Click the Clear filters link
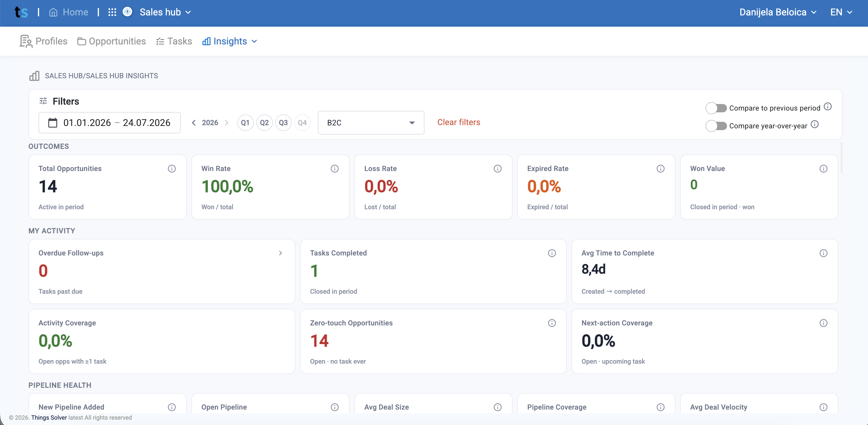The image size is (868, 425). [458, 122]
